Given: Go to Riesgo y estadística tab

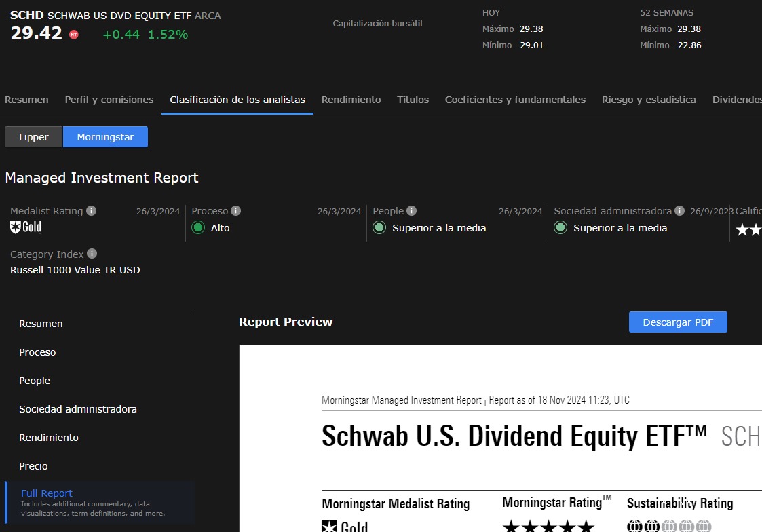Looking at the screenshot, I should [649, 100].
